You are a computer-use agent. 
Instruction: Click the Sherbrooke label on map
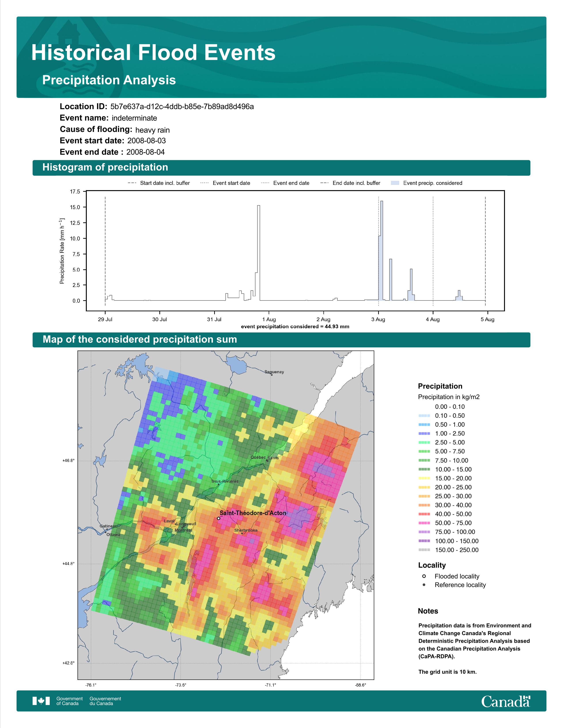[246, 530]
